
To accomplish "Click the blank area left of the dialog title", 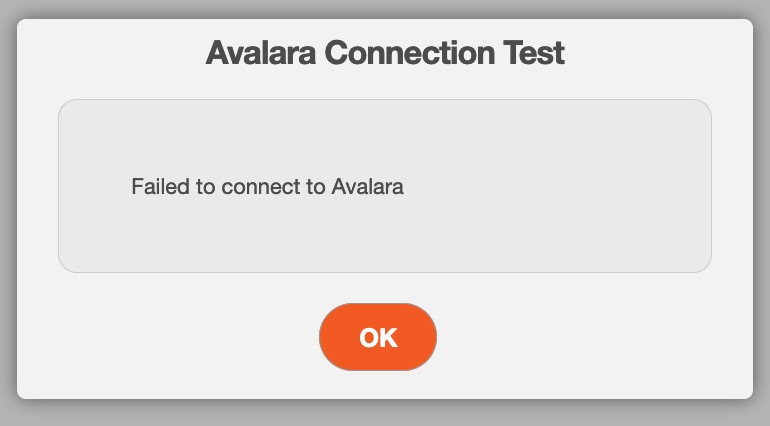I will click(110, 53).
